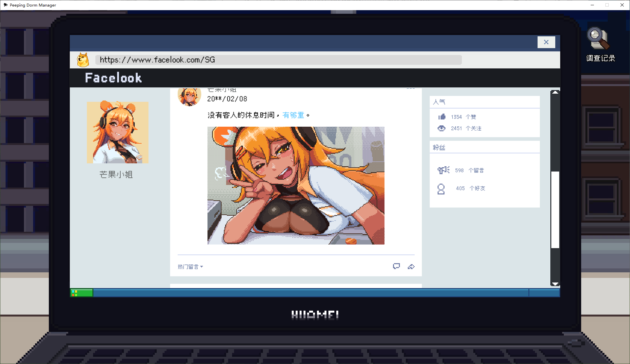Click the comment speech bubble icon
This screenshot has height=364, width=630.
[x=396, y=266]
